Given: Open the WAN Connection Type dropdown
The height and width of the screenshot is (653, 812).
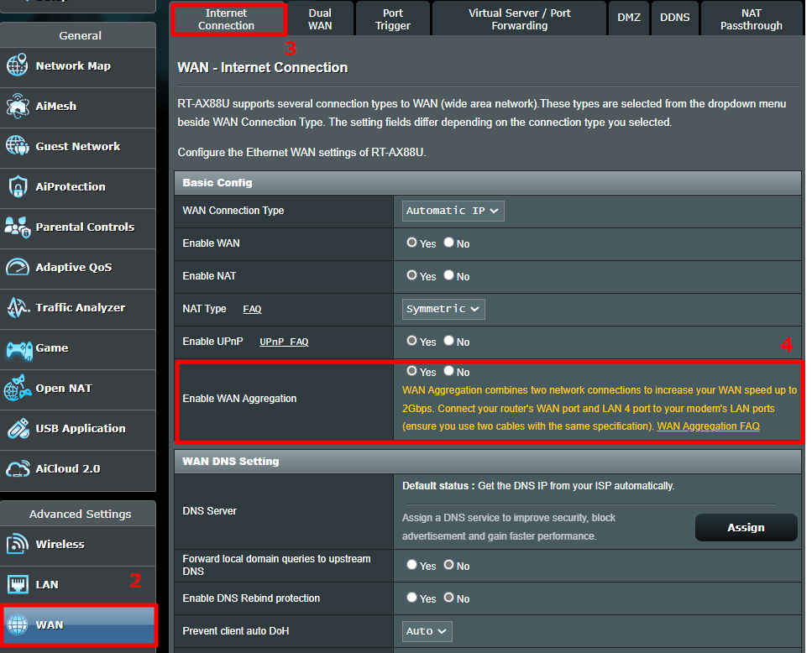Looking at the screenshot, I should pos(453,211).
